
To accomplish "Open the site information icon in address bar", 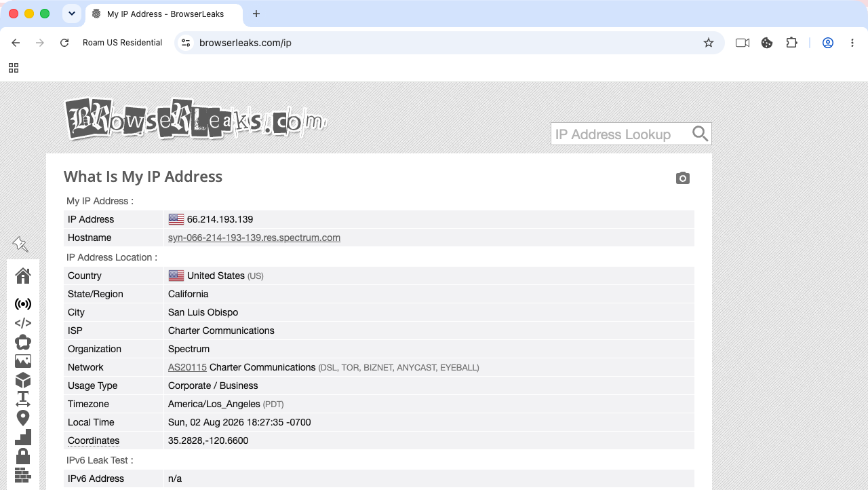I will click(x=186, y=43).
